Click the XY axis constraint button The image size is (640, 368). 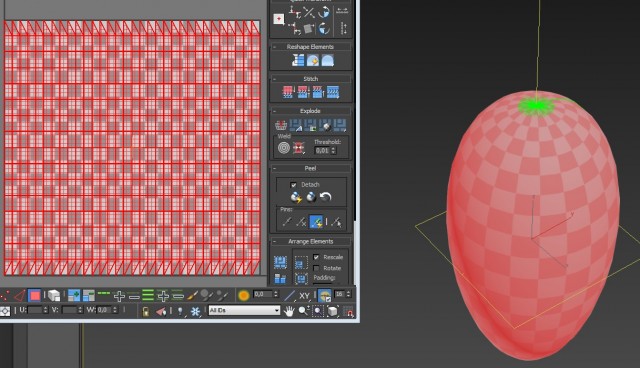point(304,296)
